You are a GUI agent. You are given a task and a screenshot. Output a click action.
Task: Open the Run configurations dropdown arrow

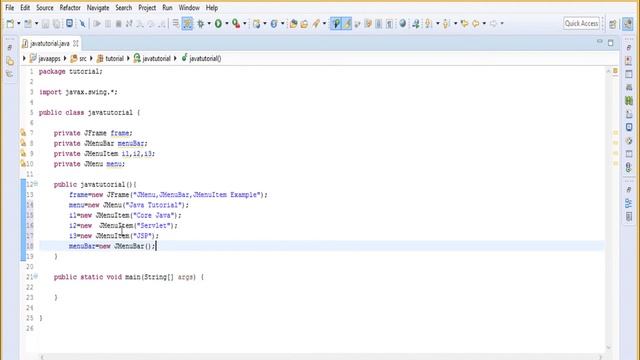[227, 24]
